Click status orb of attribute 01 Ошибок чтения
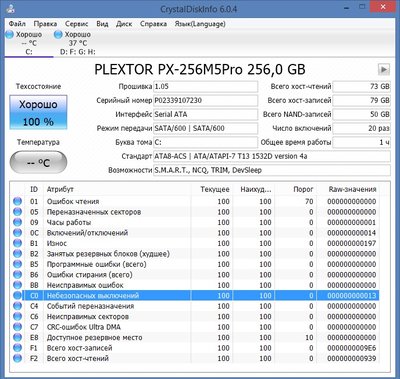Image resolution: width=400 pixels, height=379 pixels. pyautogui.click(x=17, y=201)
